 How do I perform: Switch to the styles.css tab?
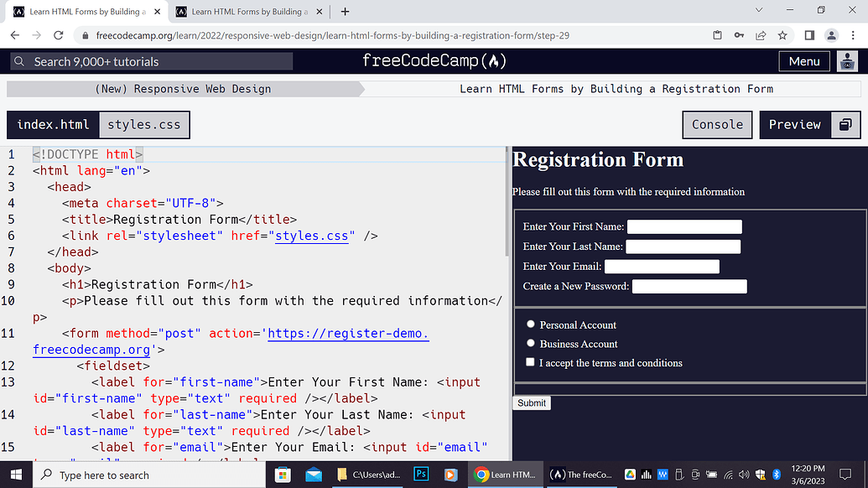(x=144, y=124)
